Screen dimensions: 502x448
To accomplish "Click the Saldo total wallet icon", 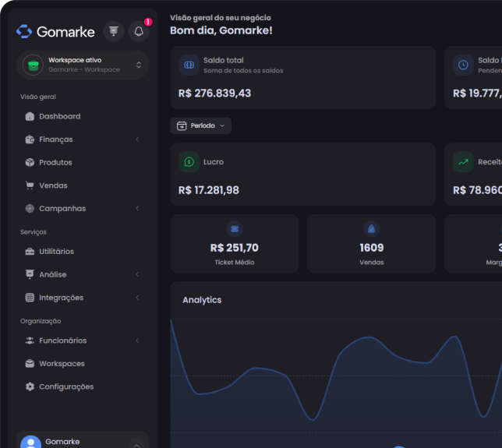I will pos(188,65).
